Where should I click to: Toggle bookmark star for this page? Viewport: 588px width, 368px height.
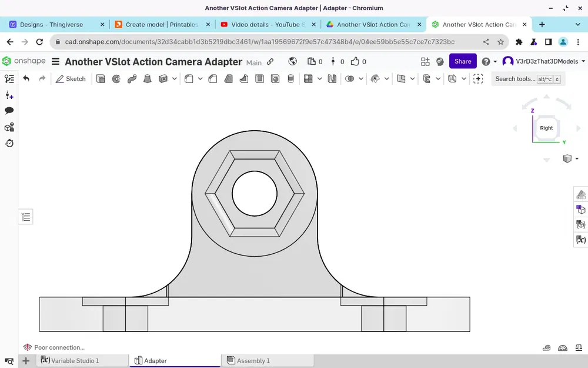click(500, 42)
